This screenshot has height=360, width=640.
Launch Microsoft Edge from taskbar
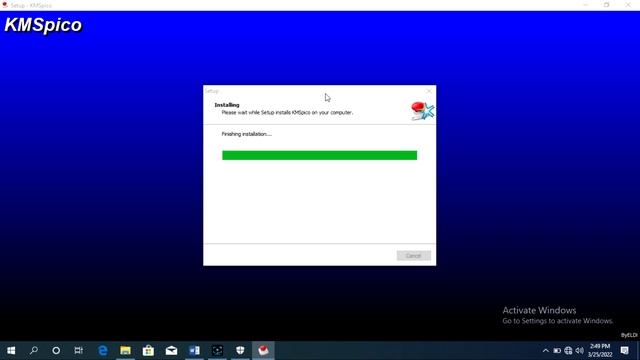tap(102, 350)
